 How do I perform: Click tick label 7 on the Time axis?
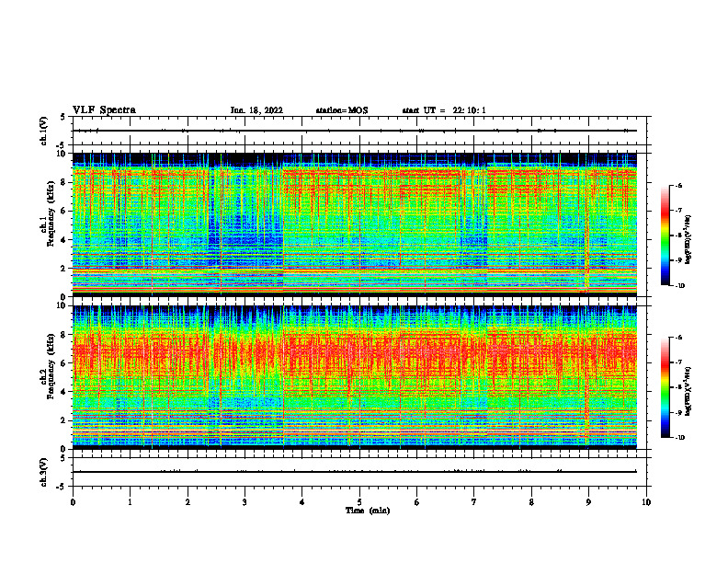coord(474,502)
